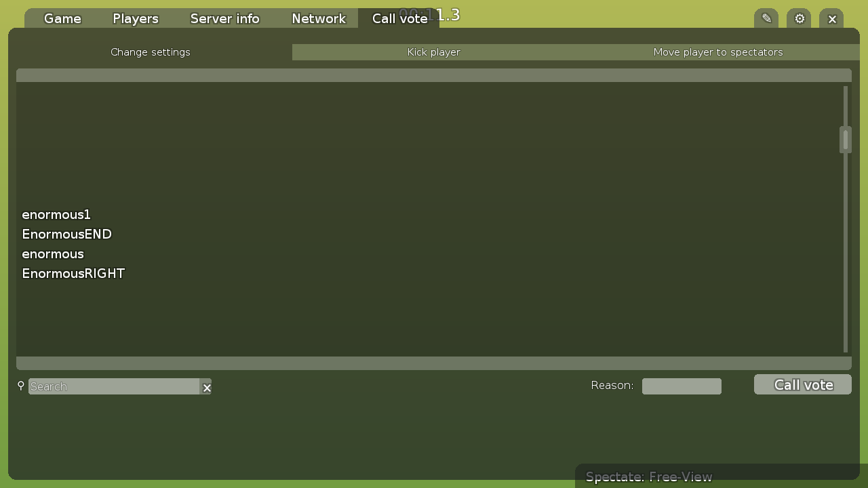Select the EnormousEND map entry

pos(66,234)
